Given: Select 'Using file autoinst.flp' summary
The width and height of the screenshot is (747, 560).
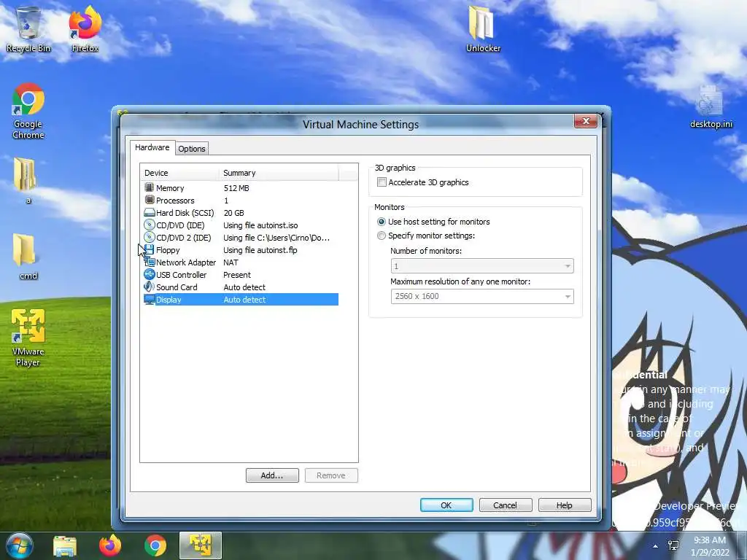Looking at the screenshot, I should tap(260, 250).
